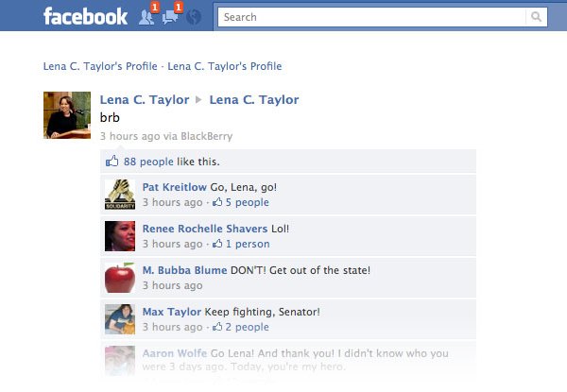Open M. Bubba Blume's name link
The width and height of the screenshot is (567, 392).
[185, 270]
